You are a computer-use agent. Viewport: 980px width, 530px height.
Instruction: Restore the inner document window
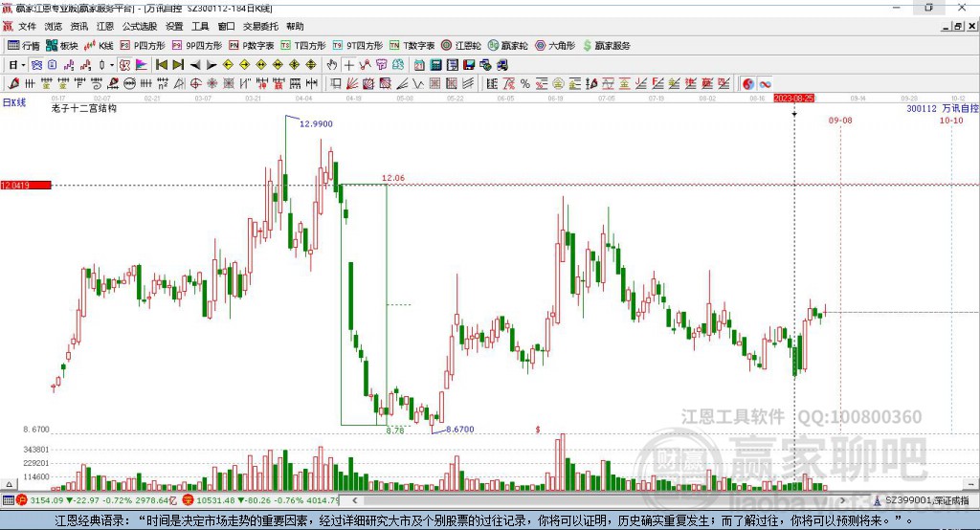click(957, 26)
